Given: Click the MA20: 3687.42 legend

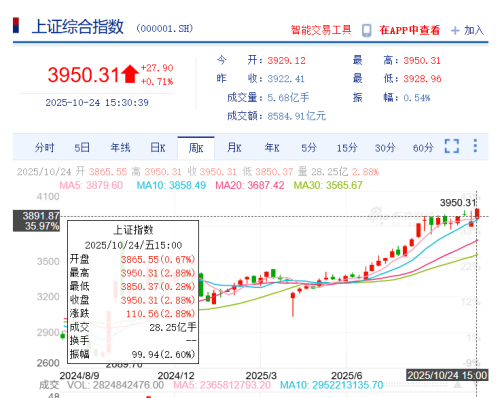Looking at the screenshot, I should [250, 185].
